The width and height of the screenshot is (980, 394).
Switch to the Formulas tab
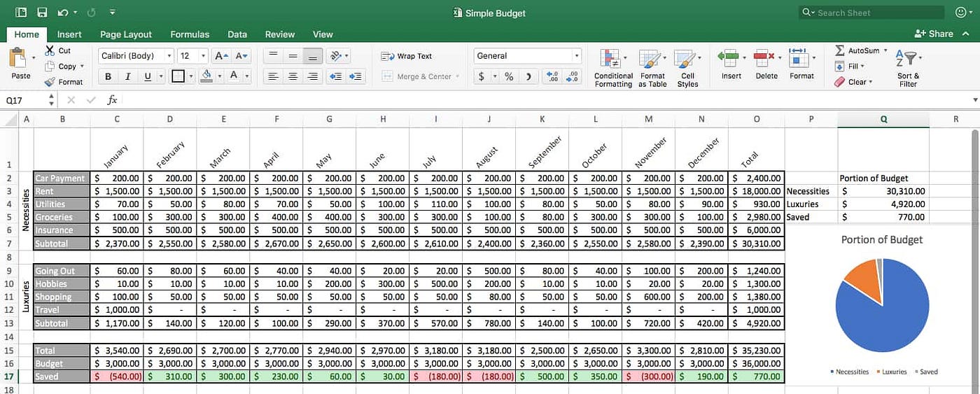[x=190, y=34]
